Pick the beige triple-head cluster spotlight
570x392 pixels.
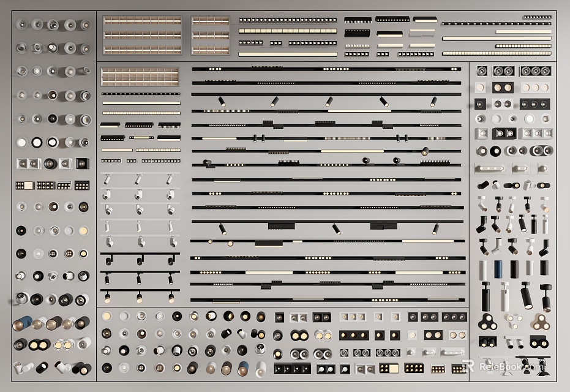point(540,320)
